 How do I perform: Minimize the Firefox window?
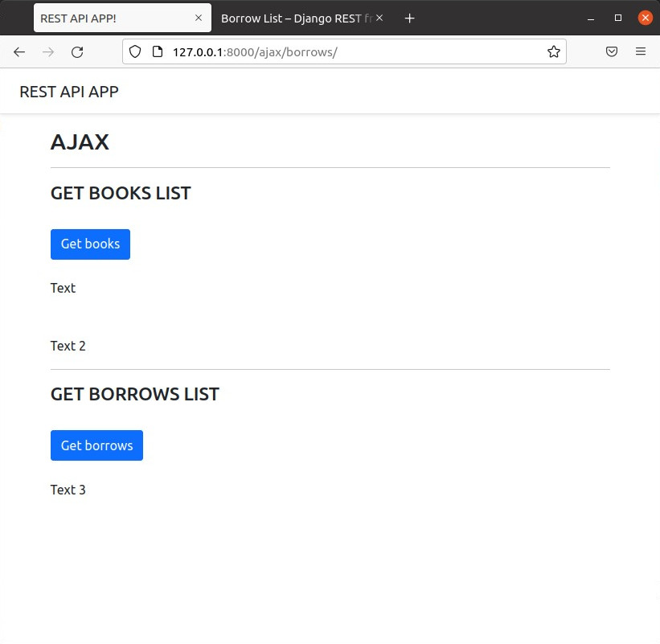591,18
